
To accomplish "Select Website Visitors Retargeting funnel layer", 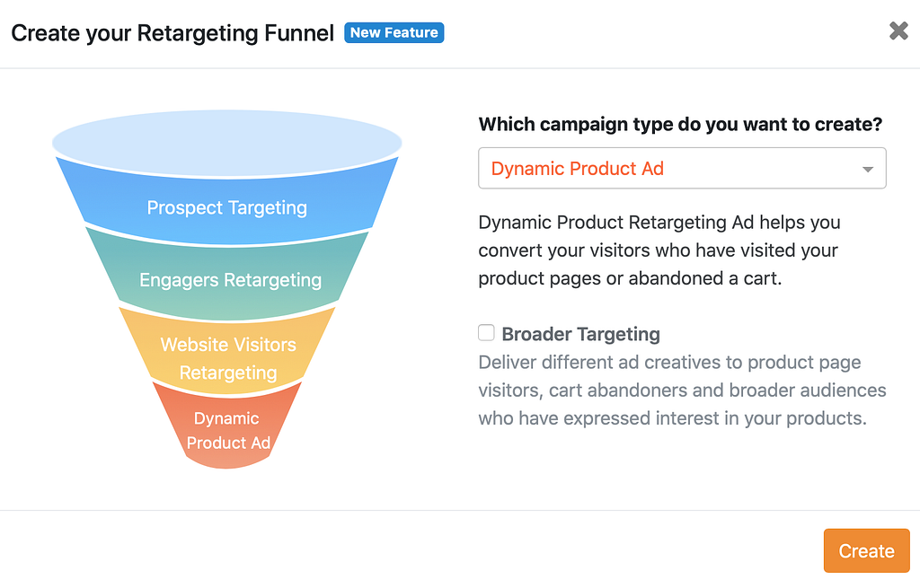I will pyautogui.click(x=227, y=352).
